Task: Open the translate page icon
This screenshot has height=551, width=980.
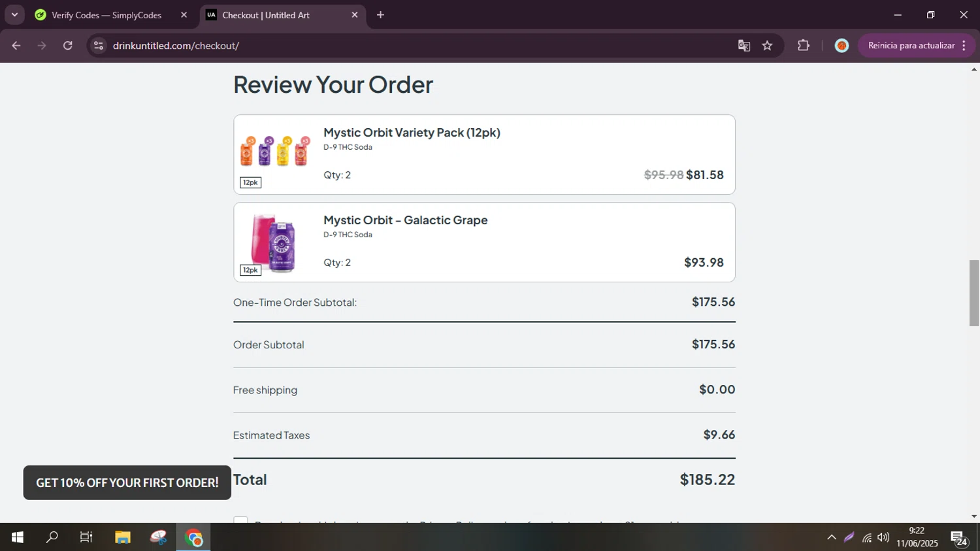Action: (x=743, y=46)
